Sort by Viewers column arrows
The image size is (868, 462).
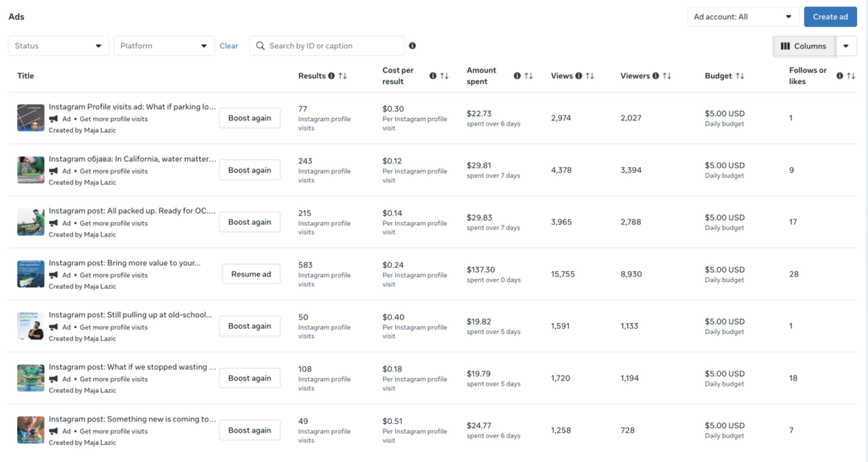tap(666, 76)
